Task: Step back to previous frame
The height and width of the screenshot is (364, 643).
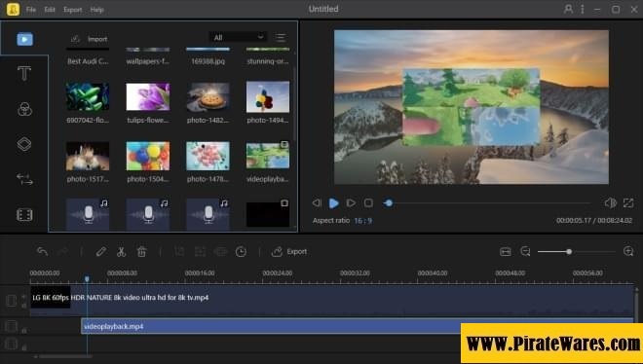Action: click(x=317, y=202)
